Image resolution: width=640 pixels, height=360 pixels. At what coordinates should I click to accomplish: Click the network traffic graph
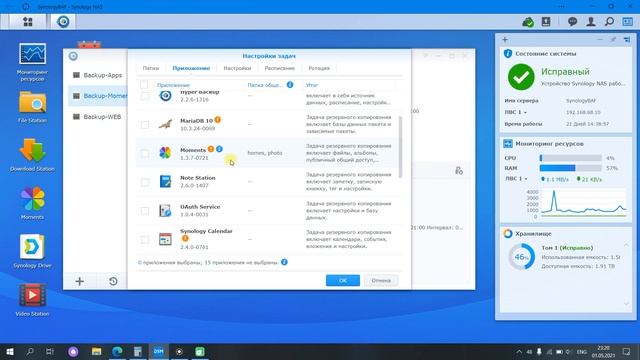pyautogui.click(x=584, y=203)
